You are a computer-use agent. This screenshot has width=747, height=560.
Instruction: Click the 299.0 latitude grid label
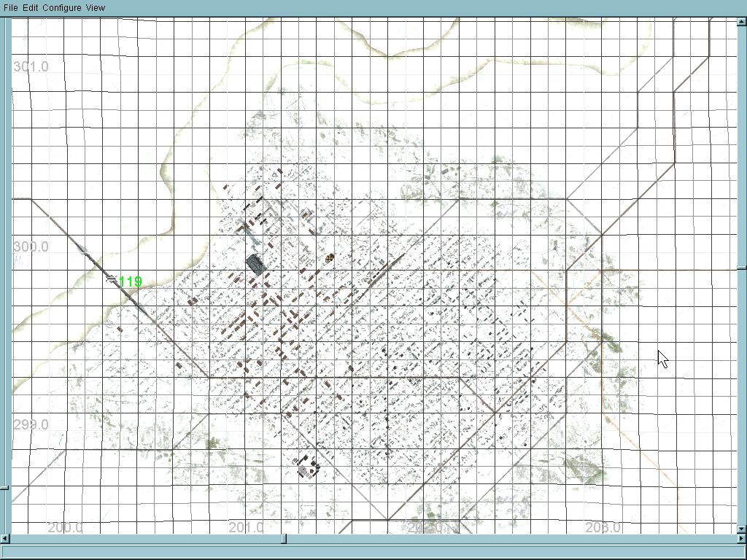click(x=31, y=424)
